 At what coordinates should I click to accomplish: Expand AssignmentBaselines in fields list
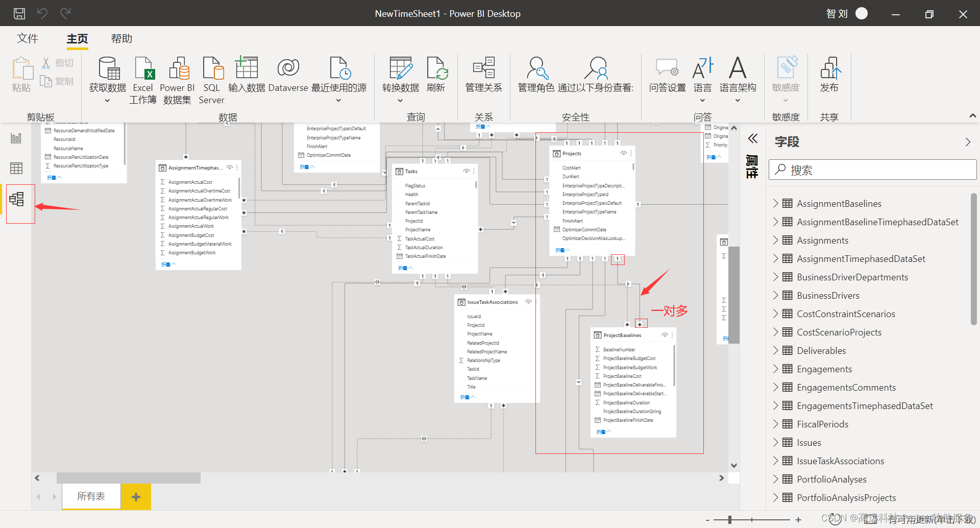click(775, 203)
